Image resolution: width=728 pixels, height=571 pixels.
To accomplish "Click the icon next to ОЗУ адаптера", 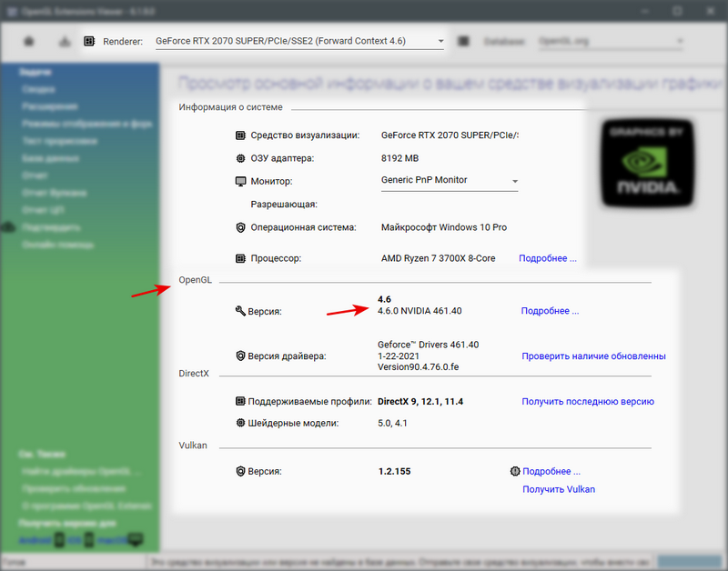I will point(240,158).
